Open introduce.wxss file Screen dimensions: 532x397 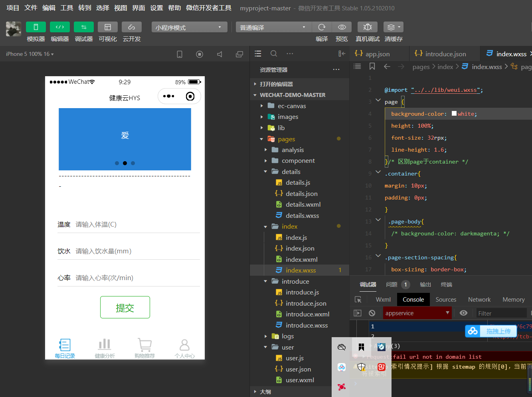coord(299,325)
